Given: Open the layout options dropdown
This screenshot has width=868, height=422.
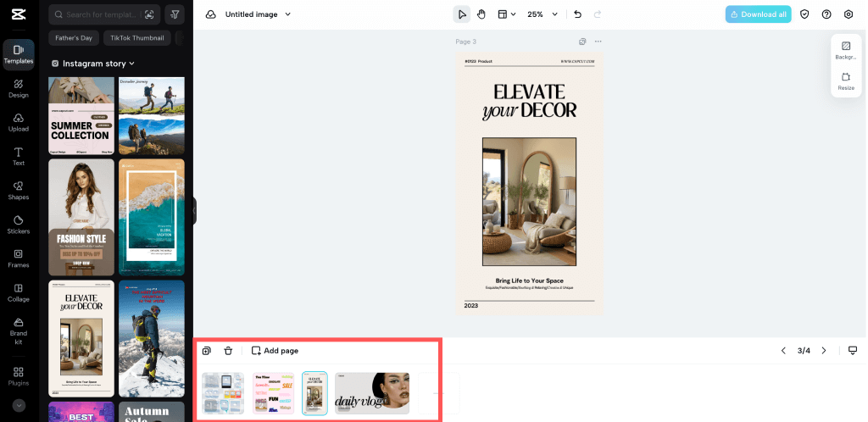Looking at the screenshot, I should [x=507, y=15].
